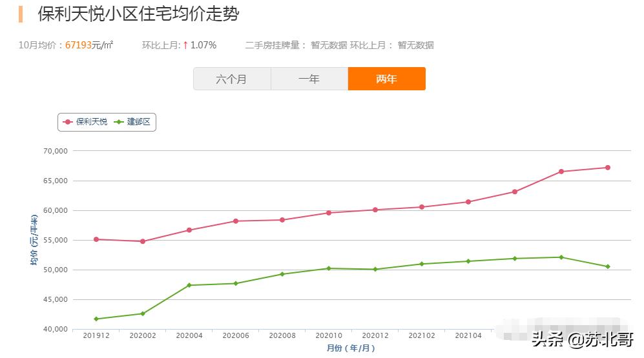Click the 建邺区 data point at 202010
The width and height of the screenshot is (644, 358).
coord(329,268)
